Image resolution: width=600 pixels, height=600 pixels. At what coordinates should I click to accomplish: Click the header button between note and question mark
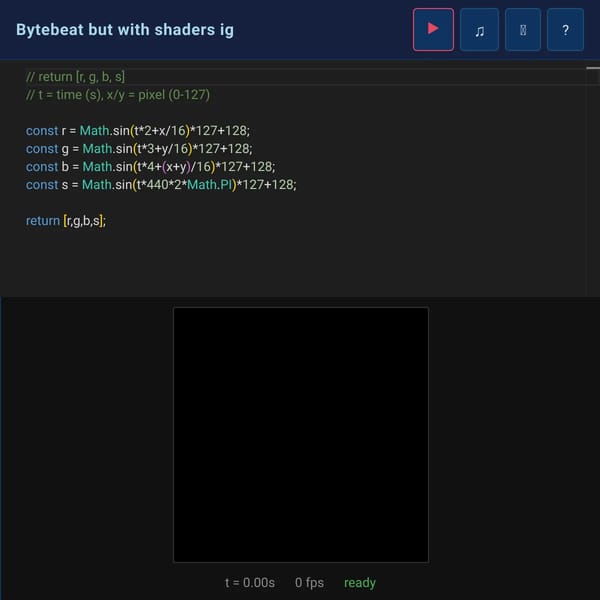[523, 29]
